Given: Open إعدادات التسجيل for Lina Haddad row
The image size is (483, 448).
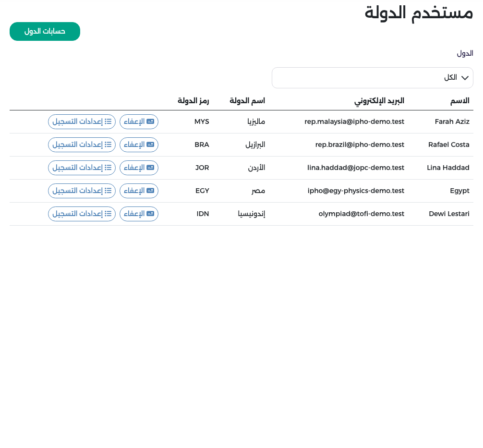Looking at the screenshot, I should [82, 168].
